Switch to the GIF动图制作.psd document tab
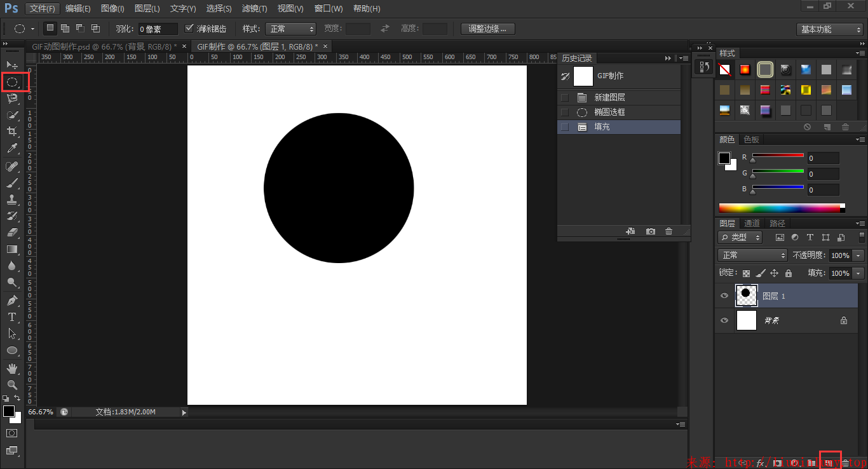The image size is (868, 469). pos(104,46)
